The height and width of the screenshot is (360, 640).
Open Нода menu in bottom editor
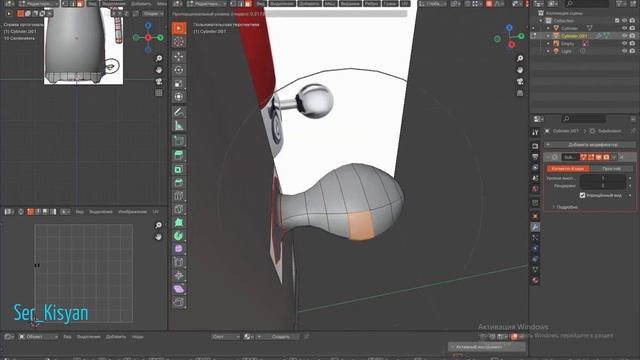click(x=138, y=337)
